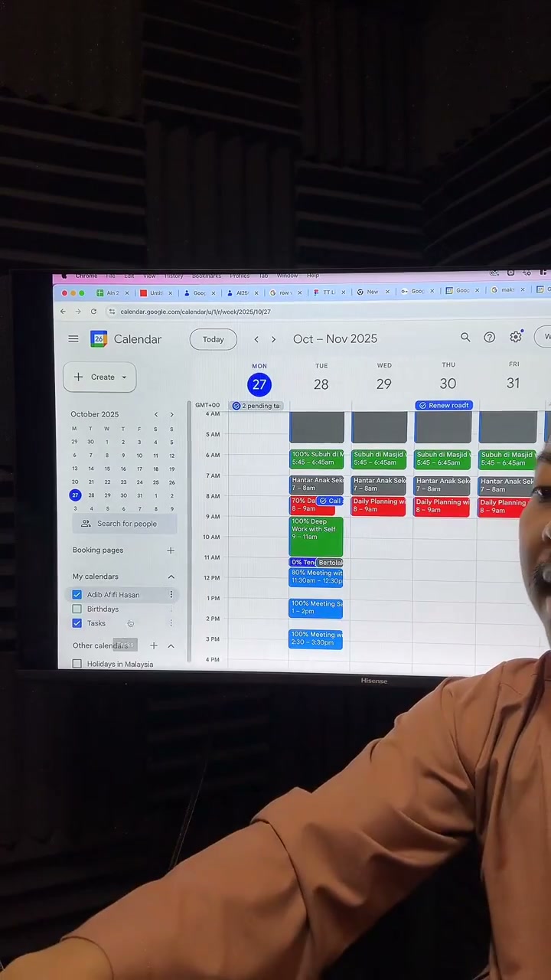
Task: Enable the Birthdays calendar checkbox
Action: [77, 609]
